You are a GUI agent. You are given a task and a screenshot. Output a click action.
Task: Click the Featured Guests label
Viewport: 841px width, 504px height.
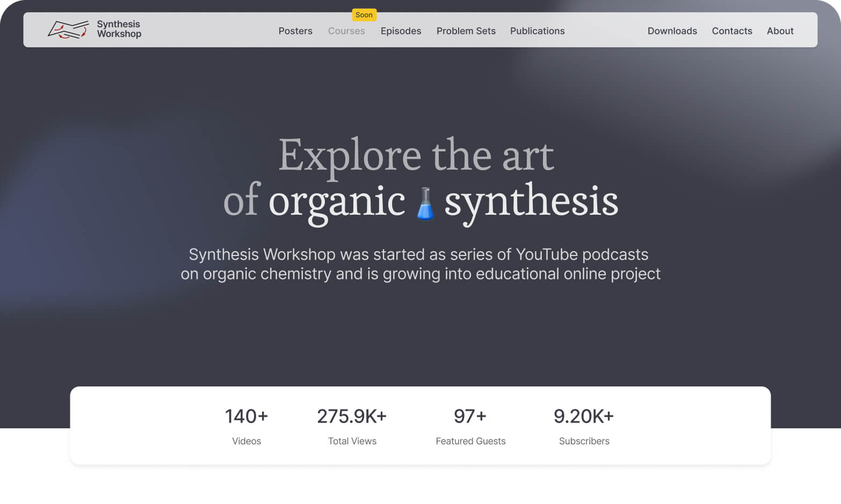(x=470, y=441)
